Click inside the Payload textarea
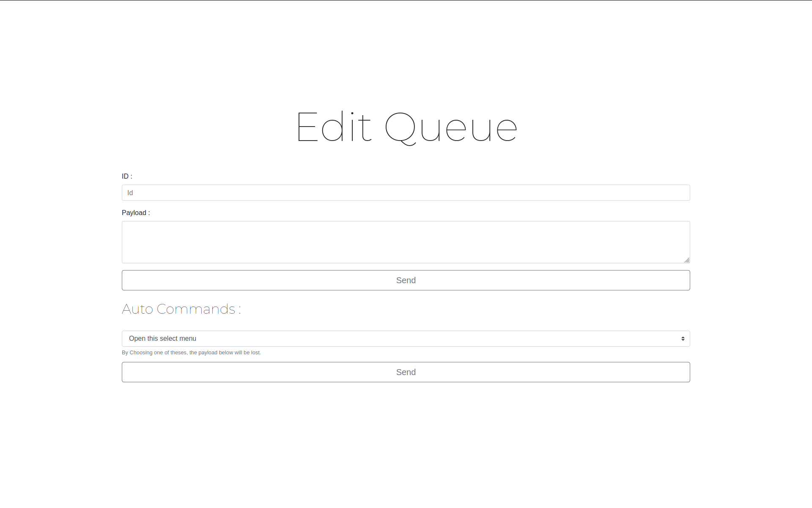Image resolution: width=812 pixels, height=508 pixels. click(406, 242)
